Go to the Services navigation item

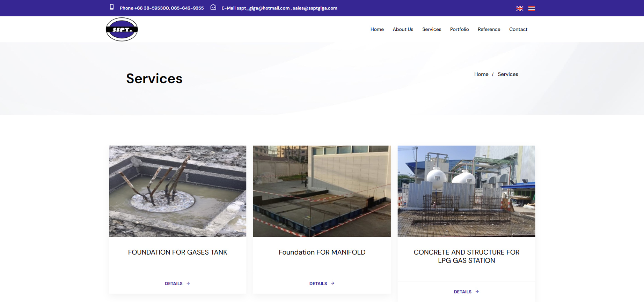point(431,29)
